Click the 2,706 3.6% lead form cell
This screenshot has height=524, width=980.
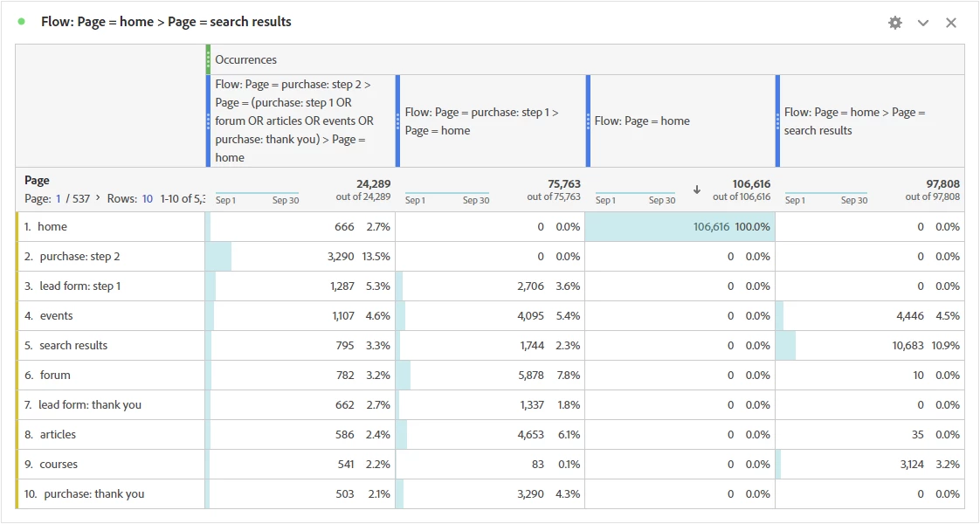click(x=490, y=286)
